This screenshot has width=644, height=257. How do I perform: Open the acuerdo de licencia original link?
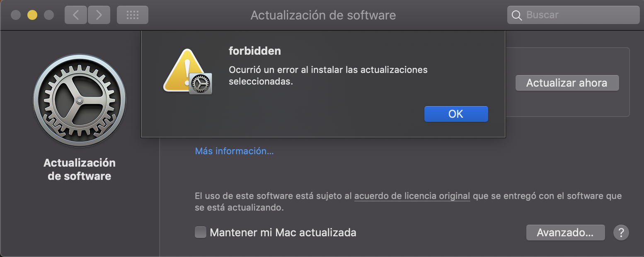[412, 196]
